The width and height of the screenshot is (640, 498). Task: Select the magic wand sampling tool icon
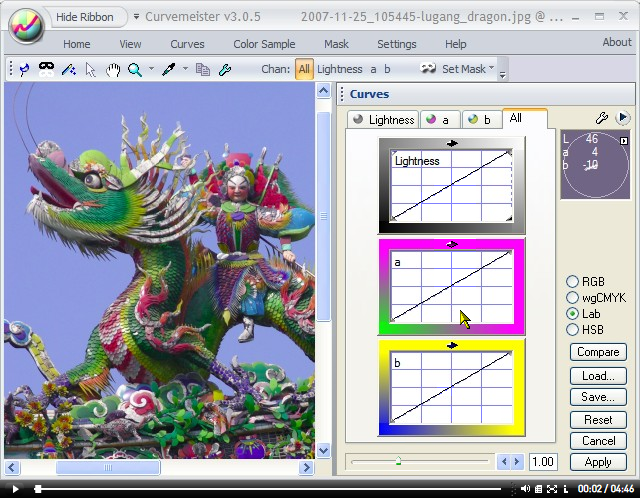[x=68, y=70]
